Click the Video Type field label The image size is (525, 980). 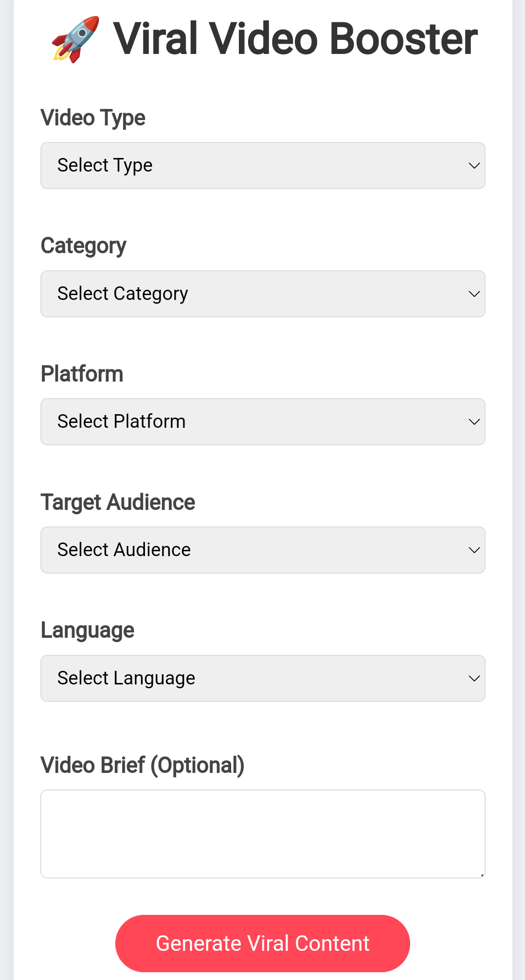[93, 118]
